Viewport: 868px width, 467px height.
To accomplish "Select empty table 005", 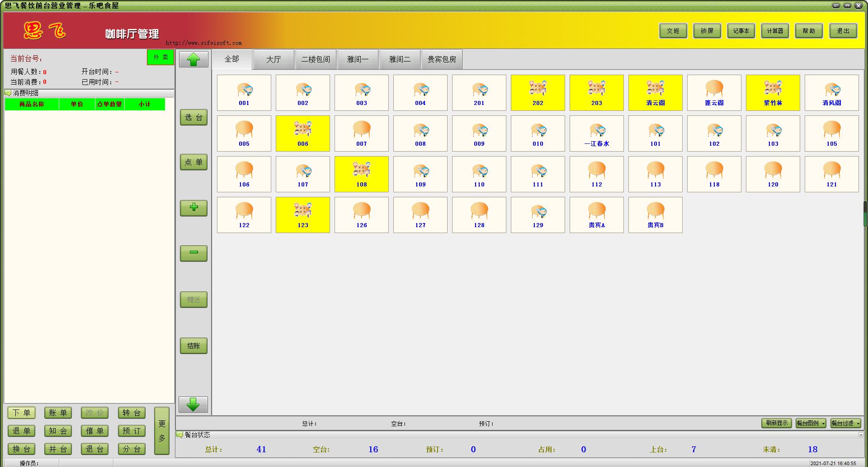I will click(x=244, y=133).
